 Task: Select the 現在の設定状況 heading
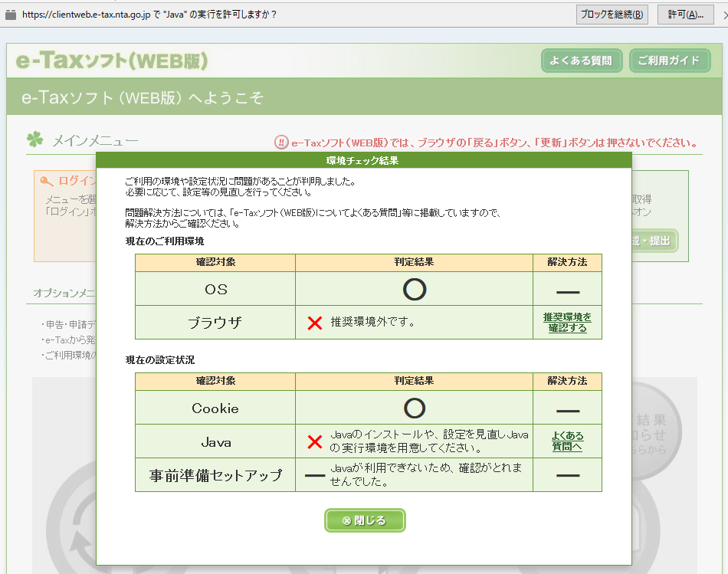coord(159,360)
